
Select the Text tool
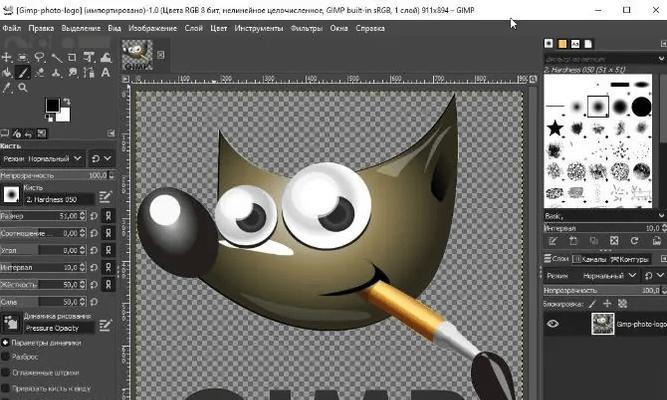[105, 73]
